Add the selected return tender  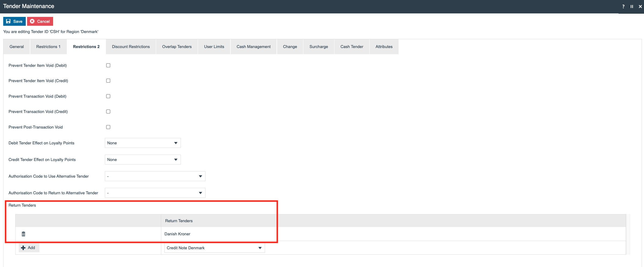tap(28, 248)
